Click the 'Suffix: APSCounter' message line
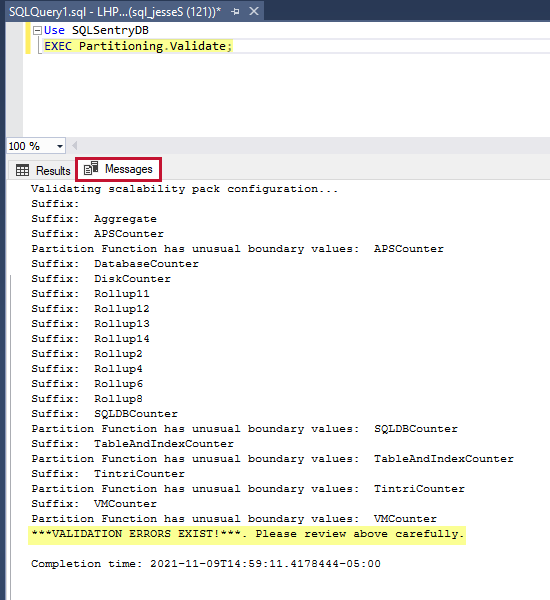The width and height of the screenshot is (550, 600). click(97, 233)
